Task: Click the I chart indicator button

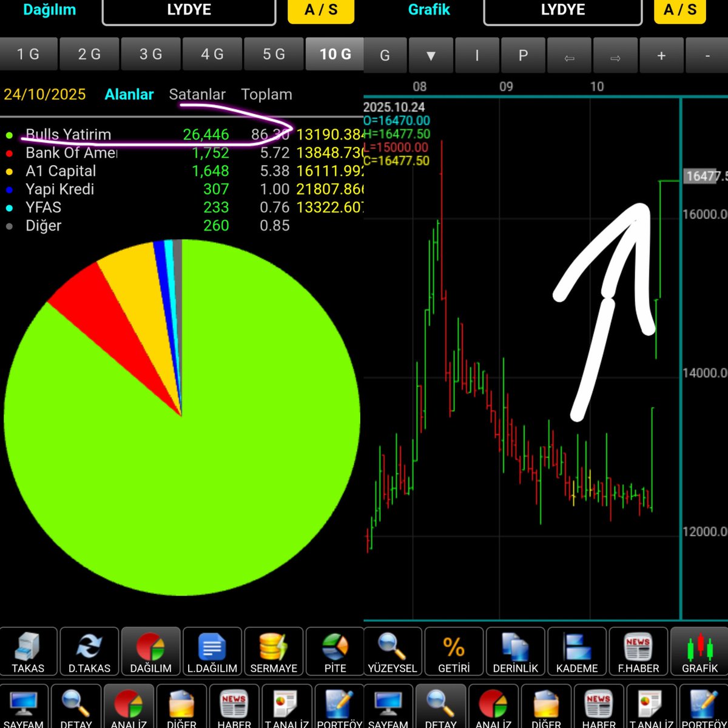Action: (x=477, y=55)
